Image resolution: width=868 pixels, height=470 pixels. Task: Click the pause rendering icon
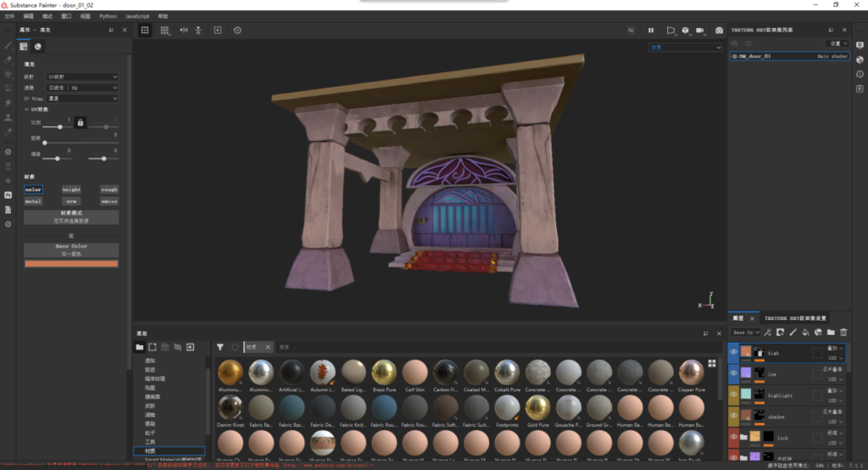[x=651, y=31]
